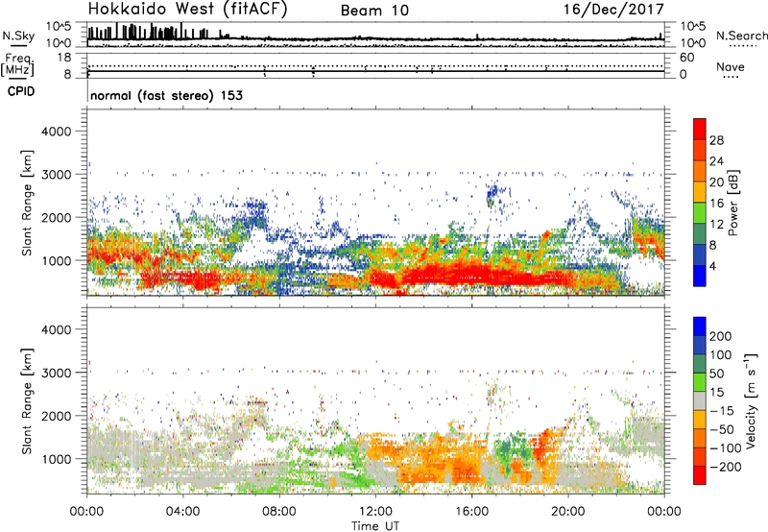Click the '18' frequency axis tick label
Screen dimensions: 768x532
pyautogui.click(x=64, y=58)
